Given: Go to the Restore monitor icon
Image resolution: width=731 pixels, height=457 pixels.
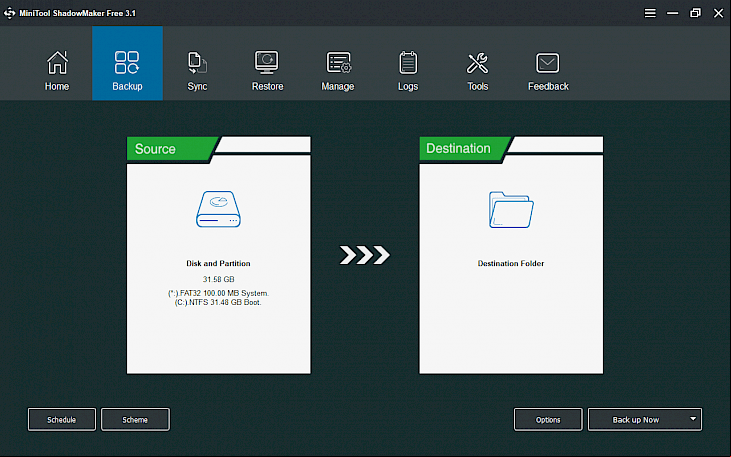Looking at the screenshot, I should click(x=267, y=62).
